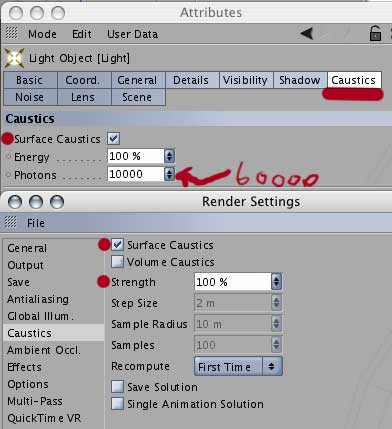Select the Shadow tab
The width and height of the screenshot is (392, 429).
[300, 80]
